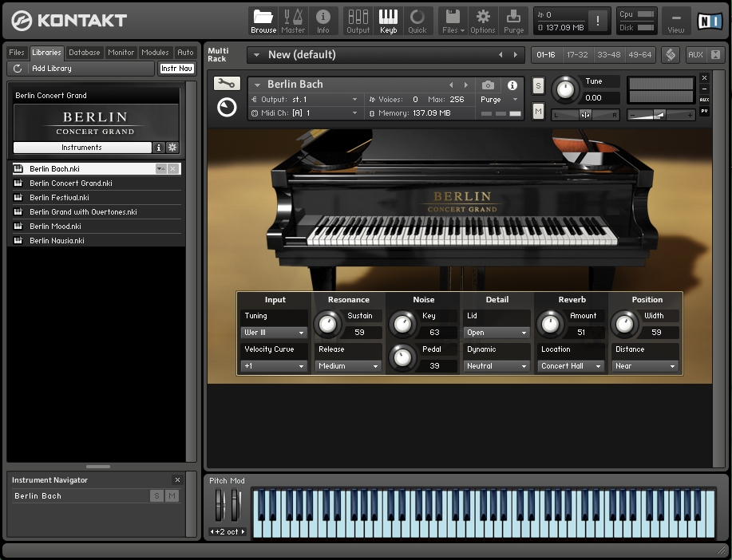Click the NI logo
Viewport: 732px width, 560px height.
(x=710, y=21)
